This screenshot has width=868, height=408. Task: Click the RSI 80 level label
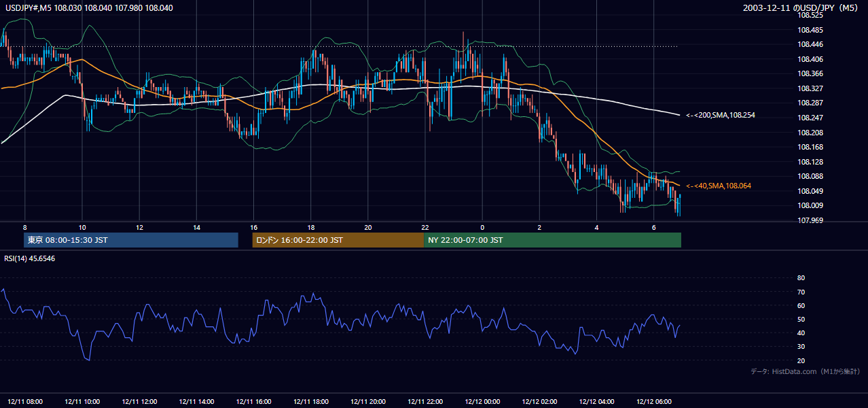point(801,278)
